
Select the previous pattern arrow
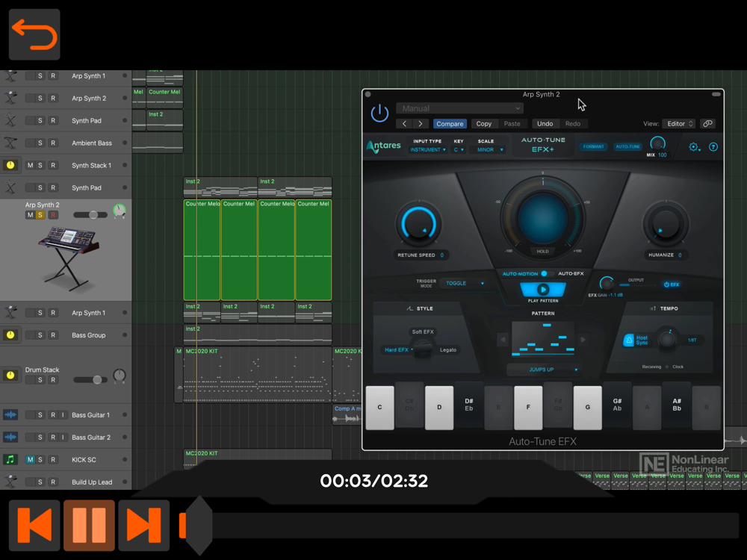point(503,340)
